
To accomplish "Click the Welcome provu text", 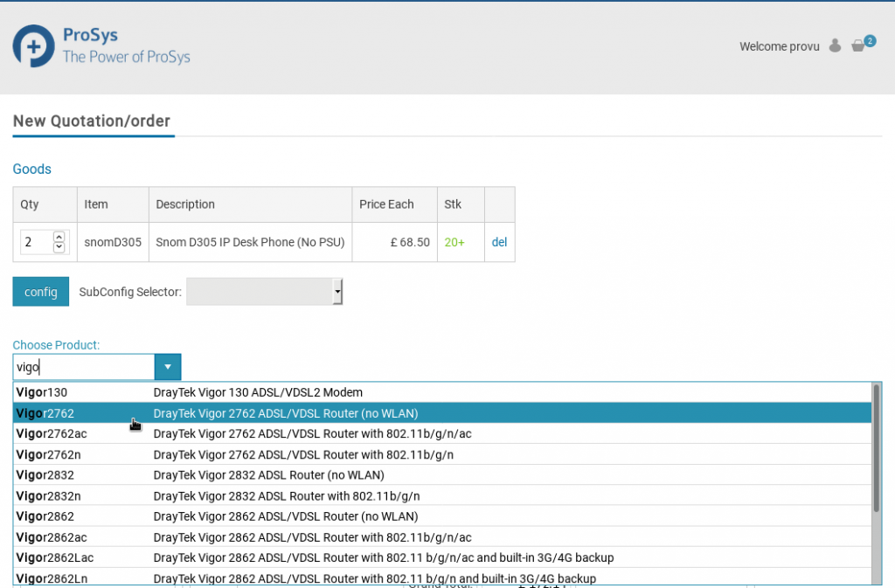I will [779, 46].
